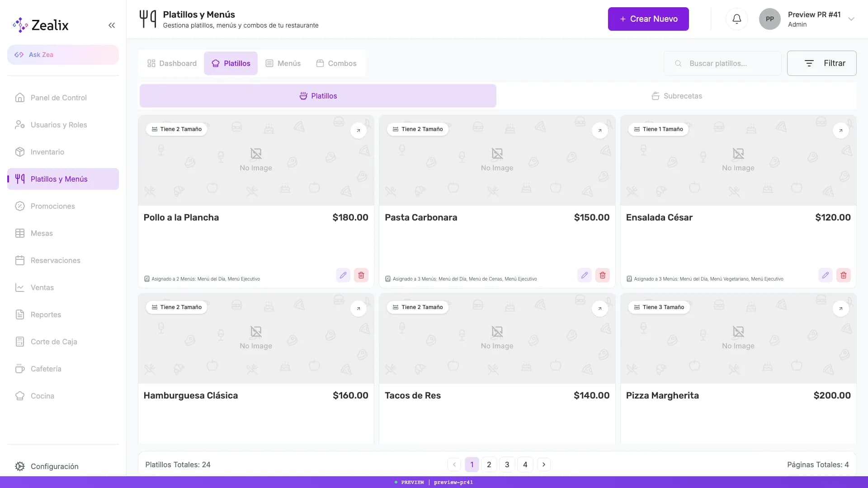The height and width of the screenshot is (488, 868).
Task: Open Pollo a la Plancha details arrow
Action: tap(359, 131)
